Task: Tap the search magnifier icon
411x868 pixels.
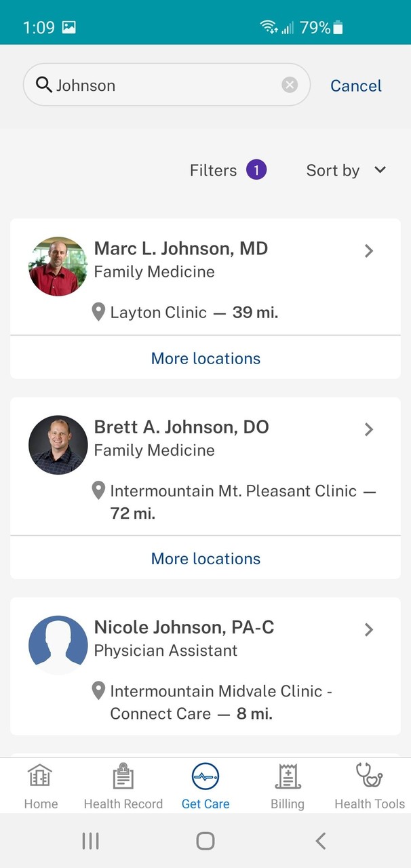Action: pyautogui.click(x=44, y=85)
